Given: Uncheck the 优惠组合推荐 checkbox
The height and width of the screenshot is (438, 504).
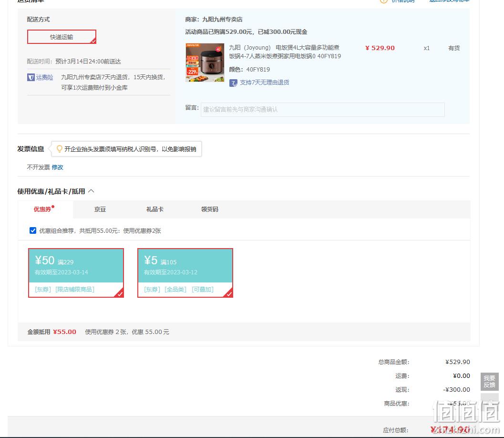Looking at the screenshot, I should 33,230.
